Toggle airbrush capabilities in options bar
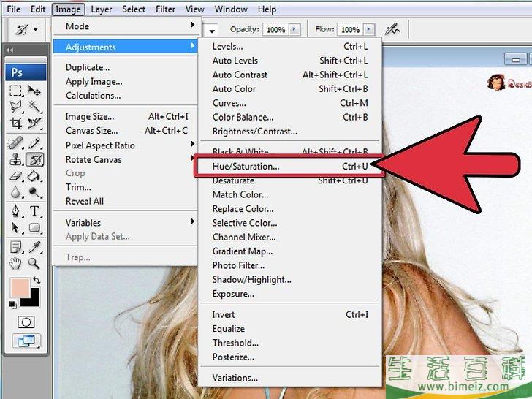The height and width of the screenshot is (399, 532). (392, 29)
